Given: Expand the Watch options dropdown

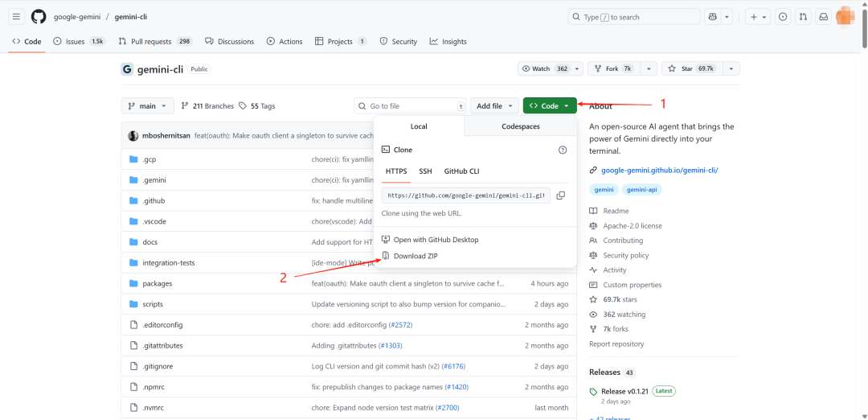Looking at the screenshot, I should pyautogui.click(x=577, y=68).
